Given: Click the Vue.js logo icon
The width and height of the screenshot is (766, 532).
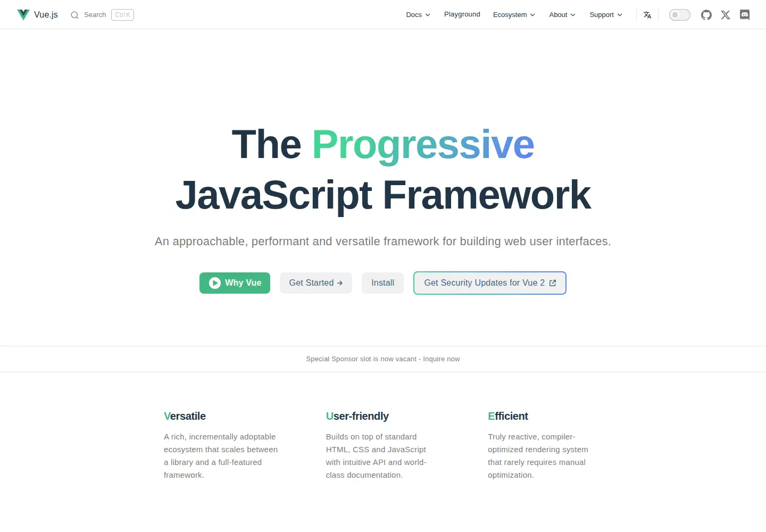Looking at the screenshot, I should coord(23,14).
